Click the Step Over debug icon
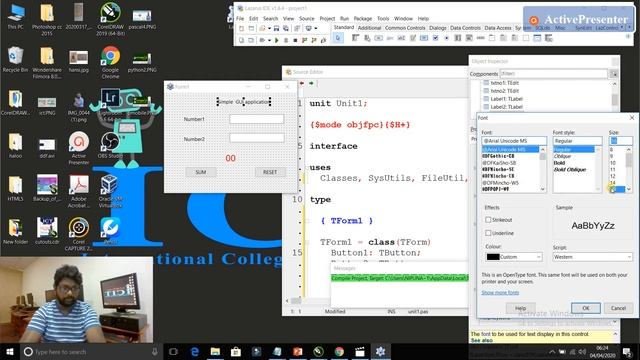 [x=314, y=40]
